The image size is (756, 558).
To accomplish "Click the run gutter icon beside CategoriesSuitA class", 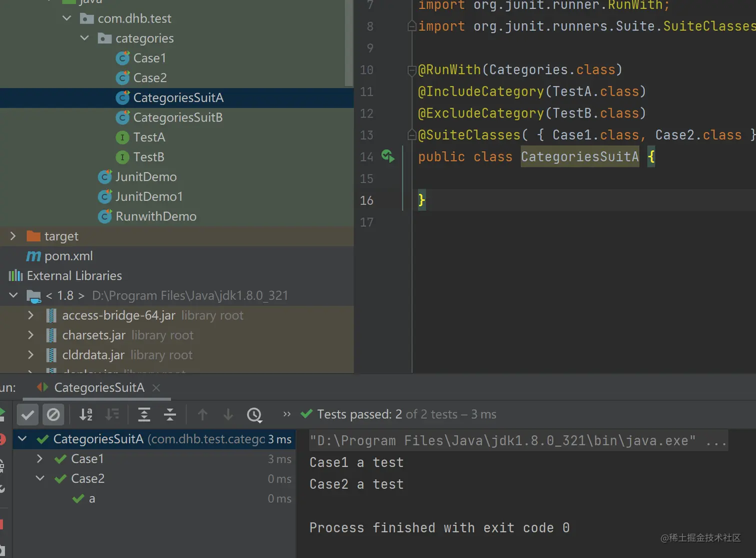I will (x=388, y=156).
